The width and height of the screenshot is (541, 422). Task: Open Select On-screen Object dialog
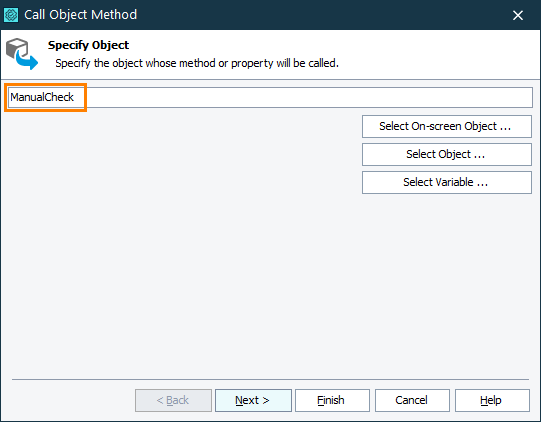[x=447, y=126]
